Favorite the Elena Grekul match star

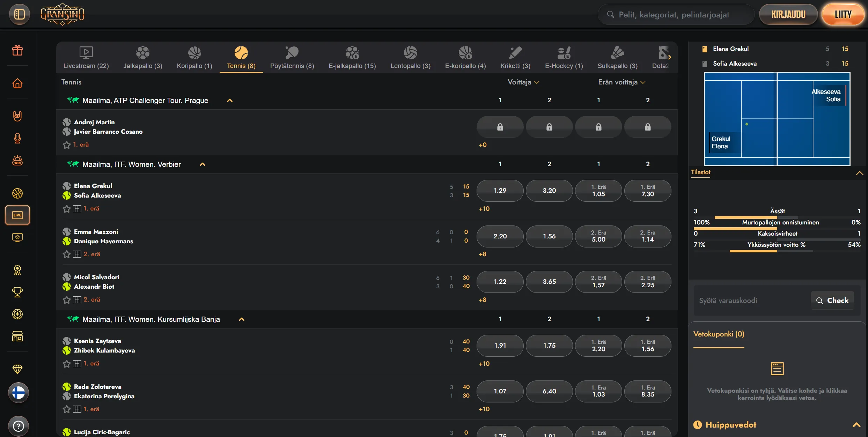pyautogui.click(x=67, y=209)
